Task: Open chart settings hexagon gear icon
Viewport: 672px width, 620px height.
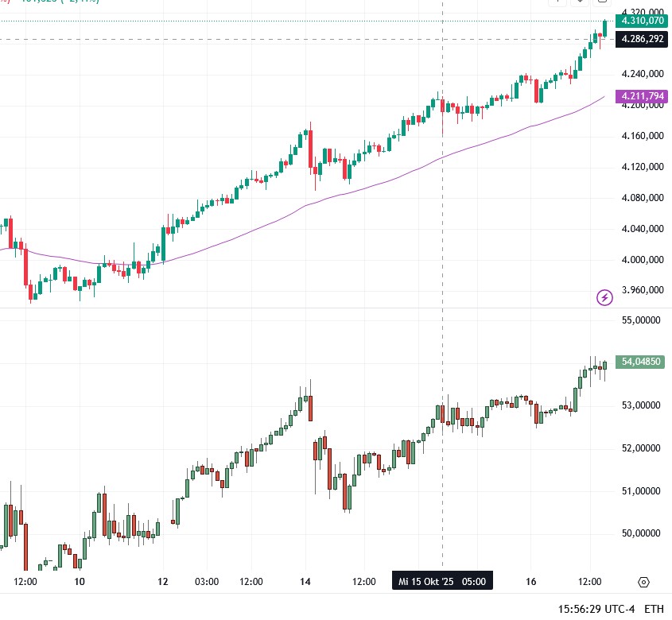Action: pos(644,582)
